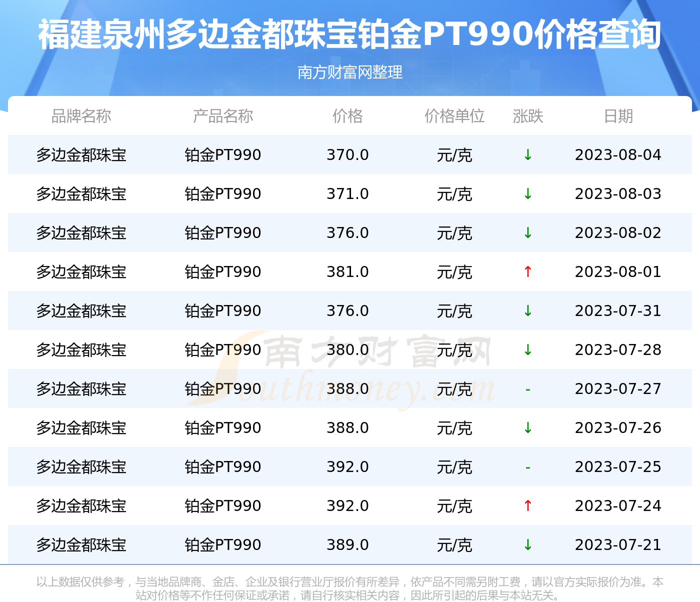Click the subtitle 南方财富网整理

click(350, 72)
